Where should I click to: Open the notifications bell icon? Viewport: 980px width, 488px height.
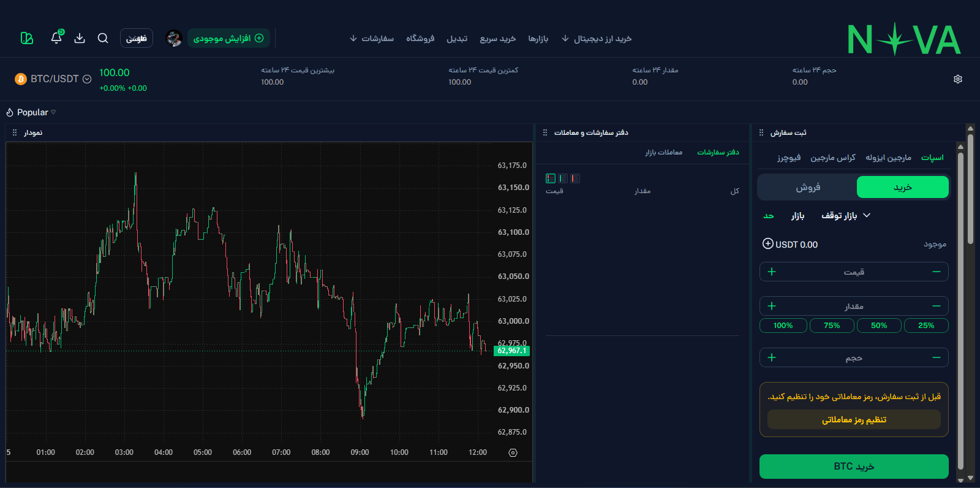tap(56, 38)
